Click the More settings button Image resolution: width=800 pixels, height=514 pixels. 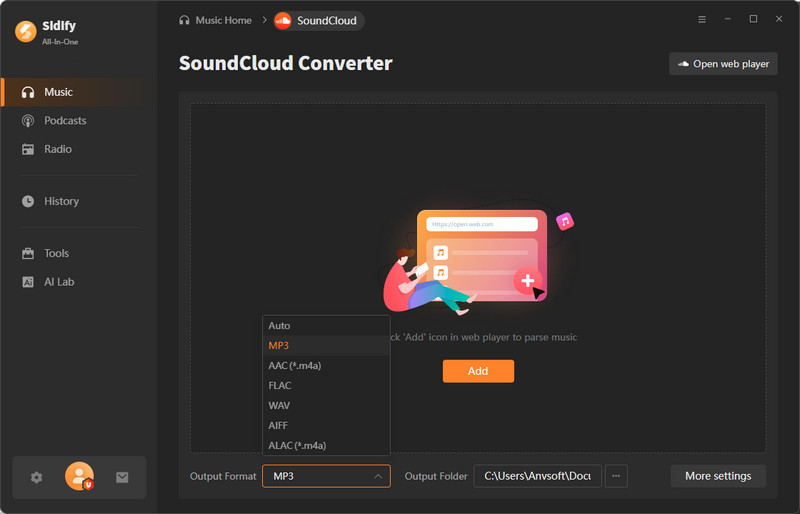(x=718, y=476)
